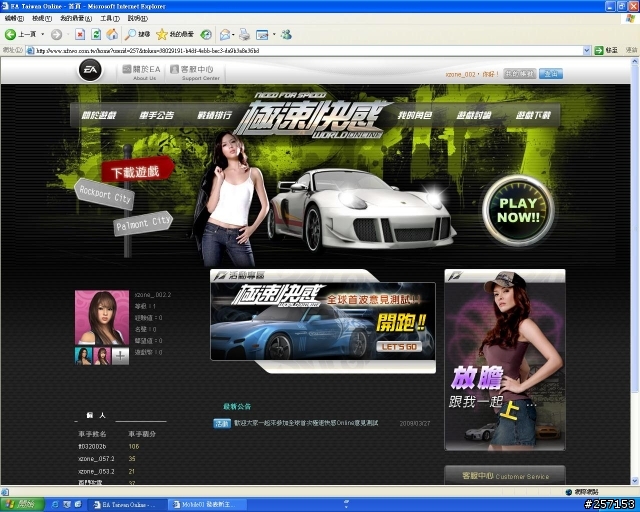
Task: Add a character with the plus button
Action: pyautogui.click(x=120, y=356)
